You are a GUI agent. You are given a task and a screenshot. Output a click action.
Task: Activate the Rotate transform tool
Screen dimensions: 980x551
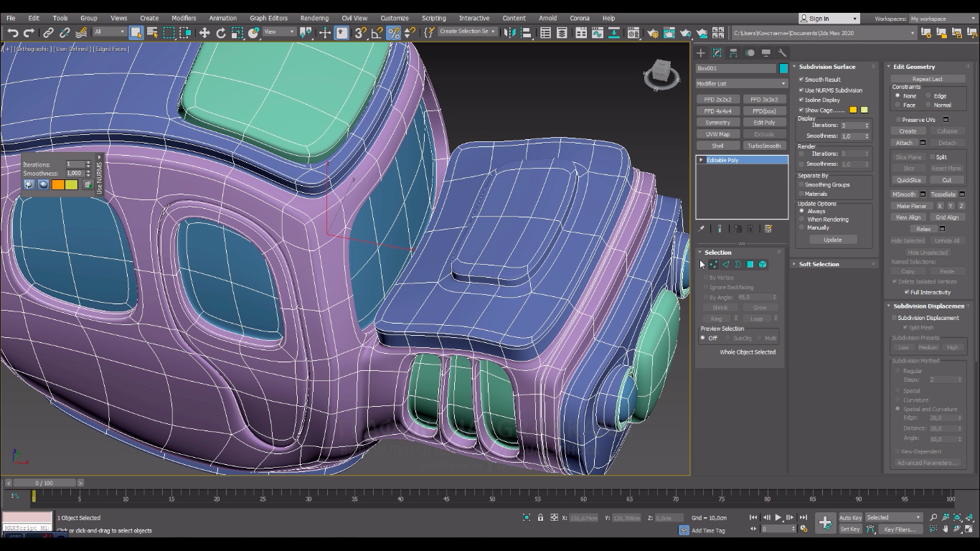coord(221,32)
